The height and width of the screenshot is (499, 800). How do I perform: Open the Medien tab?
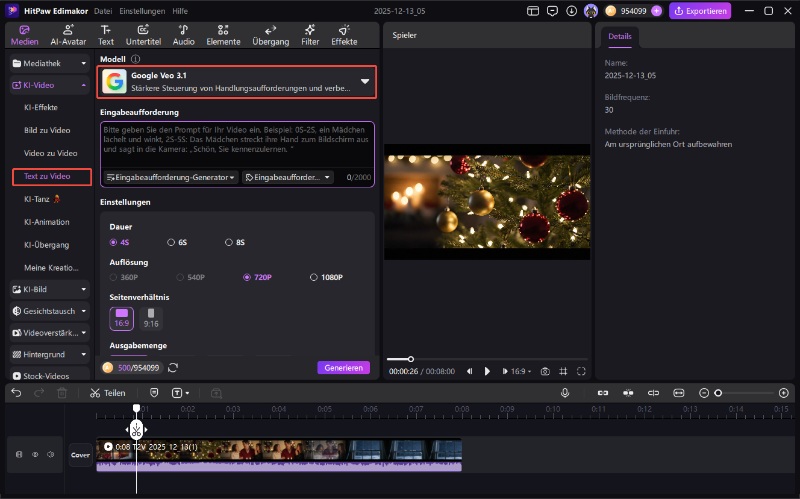pyautogui.click(x=24, y=35)
